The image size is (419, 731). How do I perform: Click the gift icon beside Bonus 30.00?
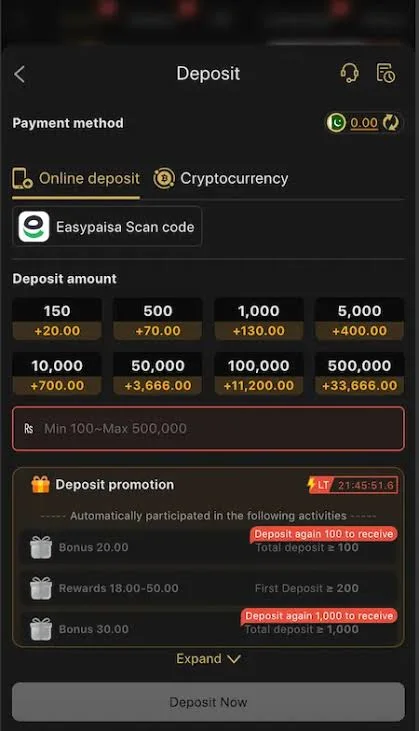pos(41,629)
